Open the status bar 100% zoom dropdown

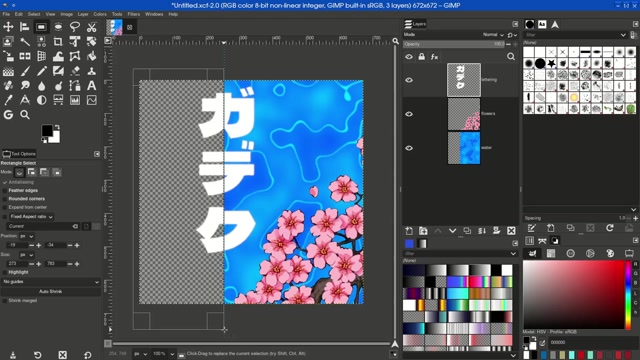click(x=163, y=354)
